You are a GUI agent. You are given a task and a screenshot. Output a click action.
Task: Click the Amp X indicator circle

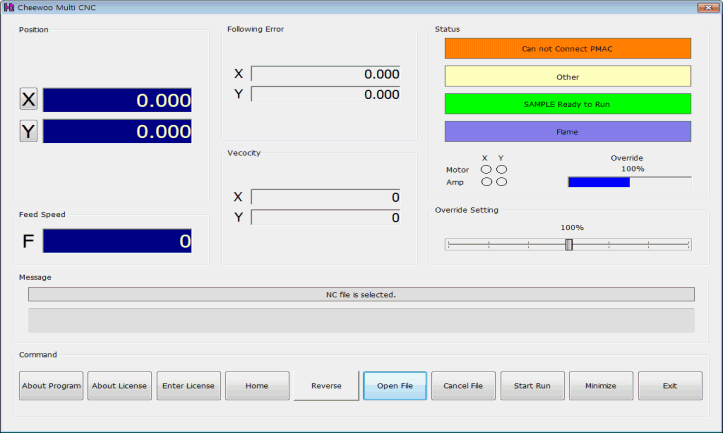486,182
